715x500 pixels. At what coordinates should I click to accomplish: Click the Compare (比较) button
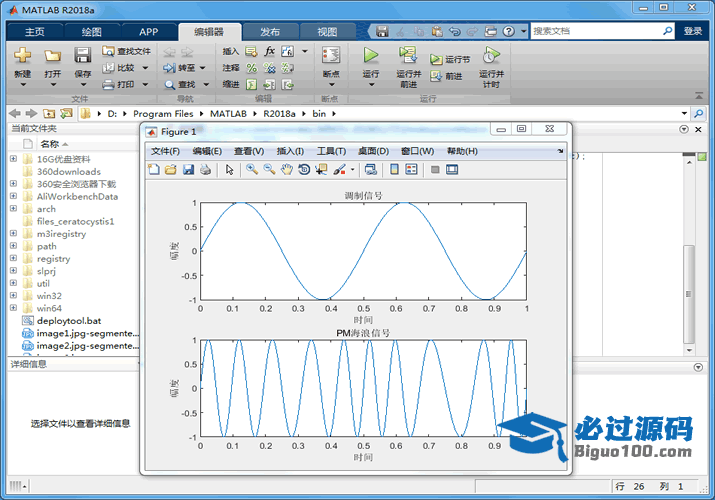[x=125, y=68]
